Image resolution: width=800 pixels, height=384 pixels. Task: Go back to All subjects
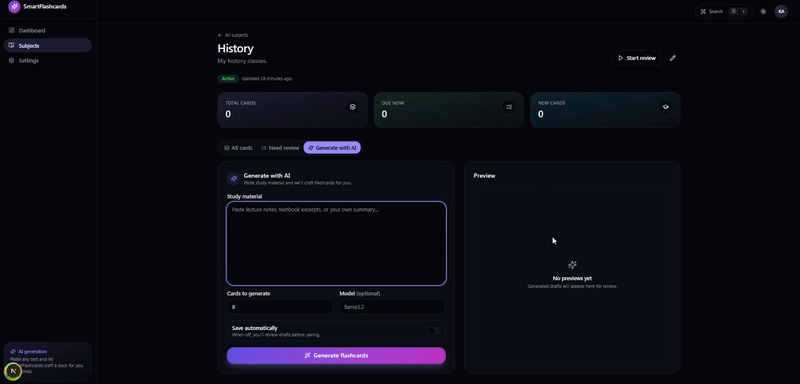[233, 35]
